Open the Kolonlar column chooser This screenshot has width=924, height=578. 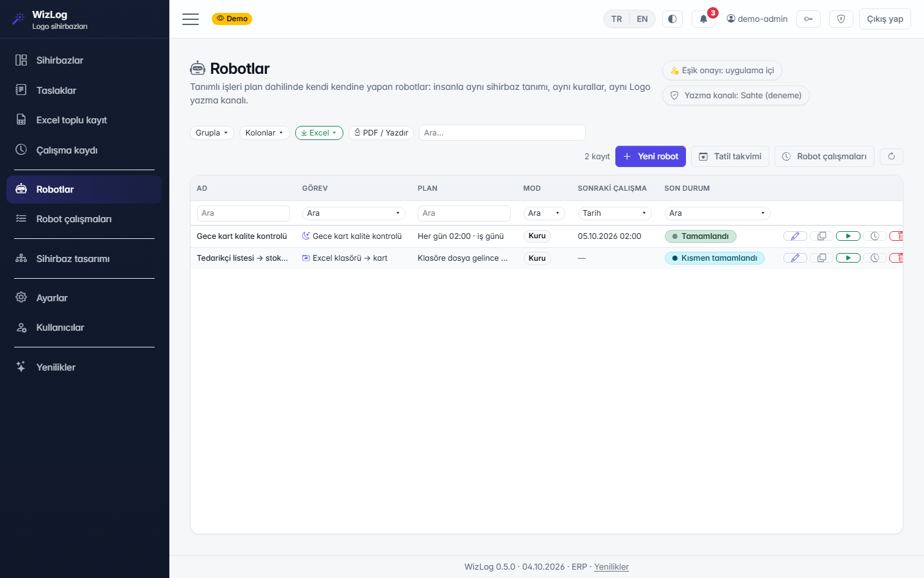[x=264, y=133]
